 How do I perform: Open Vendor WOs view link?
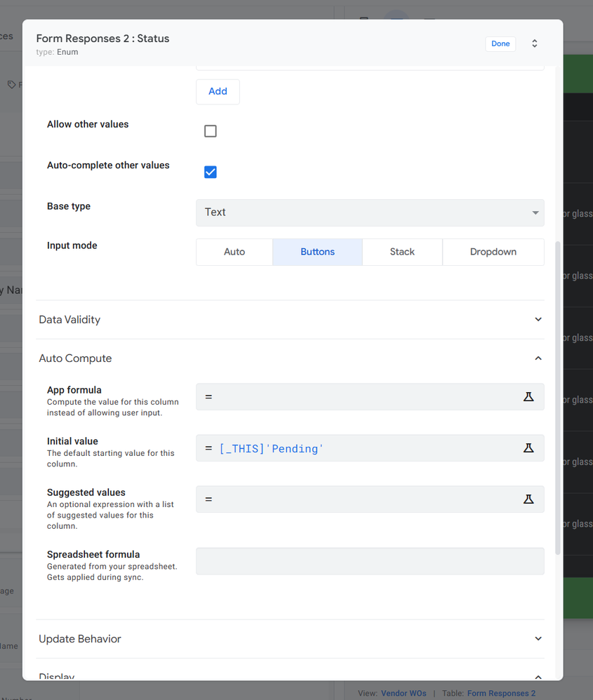(x=404, y=693)
